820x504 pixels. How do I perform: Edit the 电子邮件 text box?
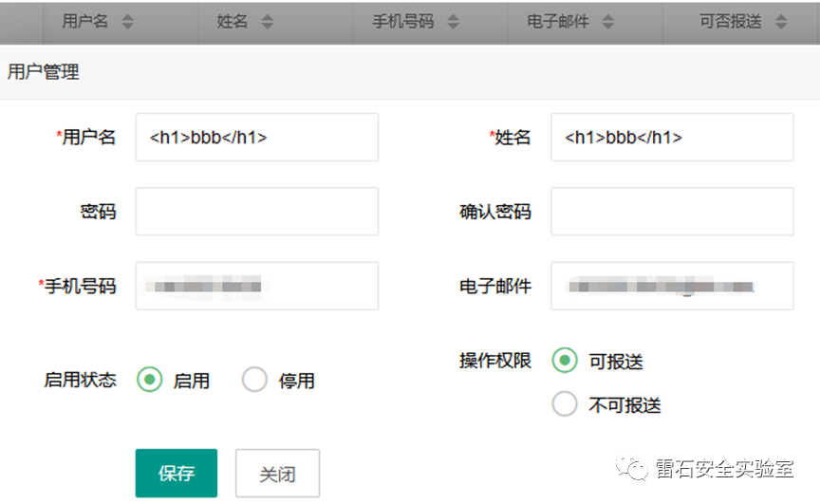tap(671, 286)
